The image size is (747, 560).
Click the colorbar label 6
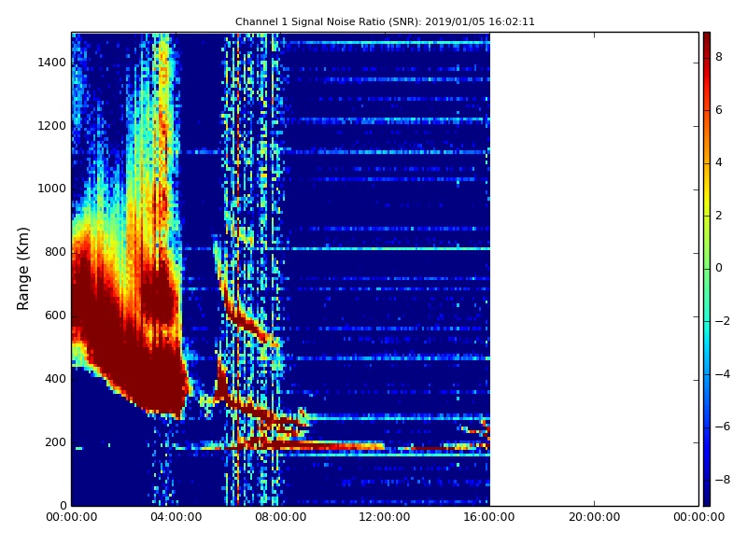719,110
